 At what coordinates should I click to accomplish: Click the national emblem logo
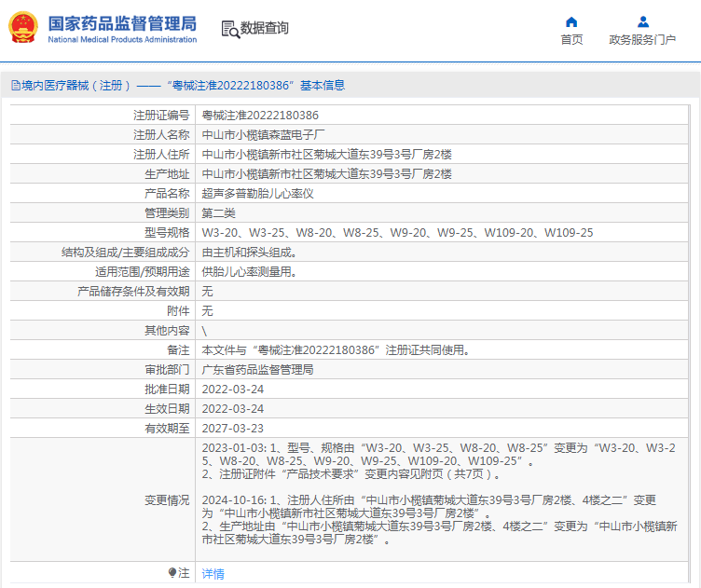tap(23, 27)
